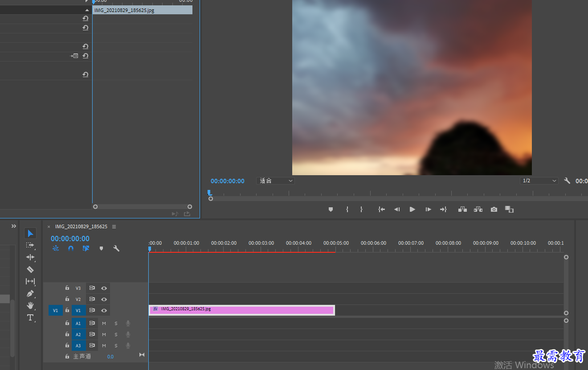Select IMG_20210829_185625 sequence tab
The image size is (588, 370).
(81, 226)
